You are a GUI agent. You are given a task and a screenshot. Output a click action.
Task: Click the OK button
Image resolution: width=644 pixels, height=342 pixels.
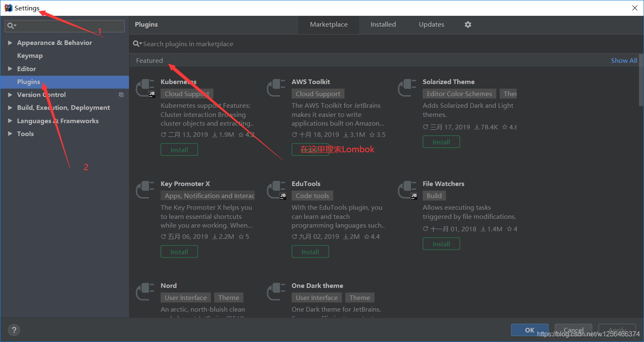530,330
